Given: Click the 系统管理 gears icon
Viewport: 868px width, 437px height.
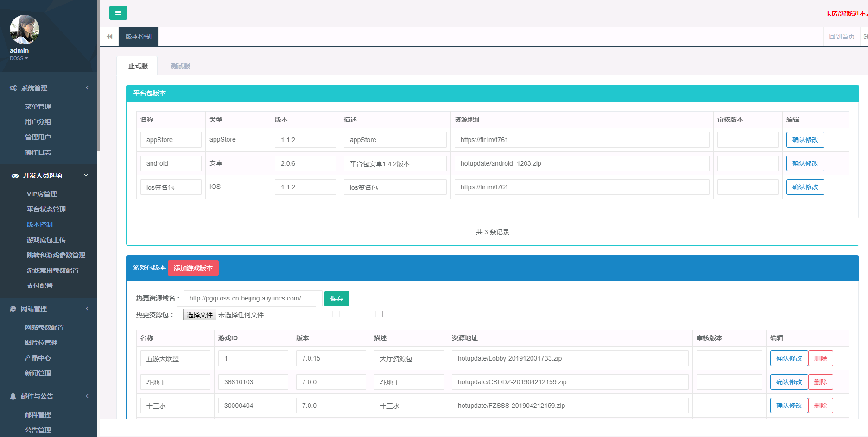Looking at the screenshot, I should pyautogui.click(x=13, y=88).
